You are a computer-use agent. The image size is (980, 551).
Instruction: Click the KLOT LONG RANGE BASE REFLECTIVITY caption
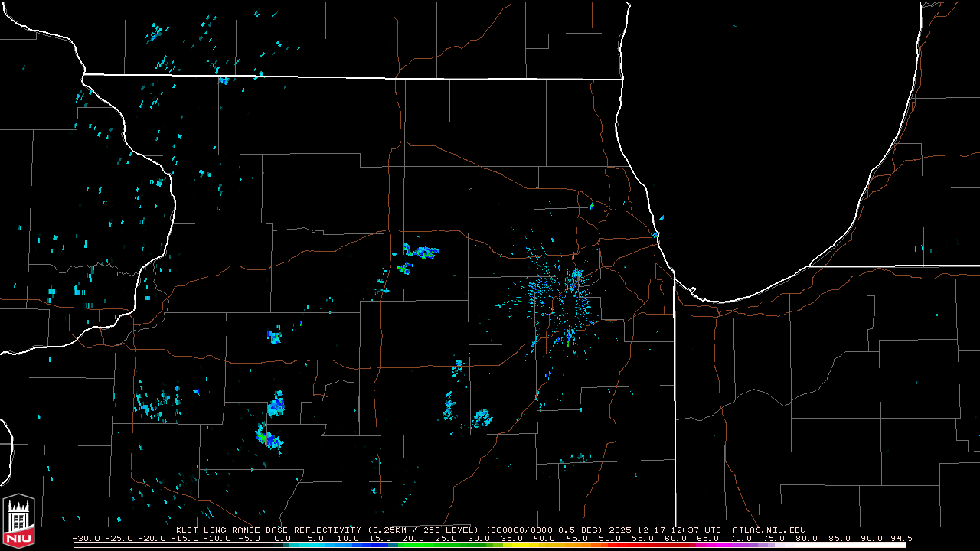268,530
